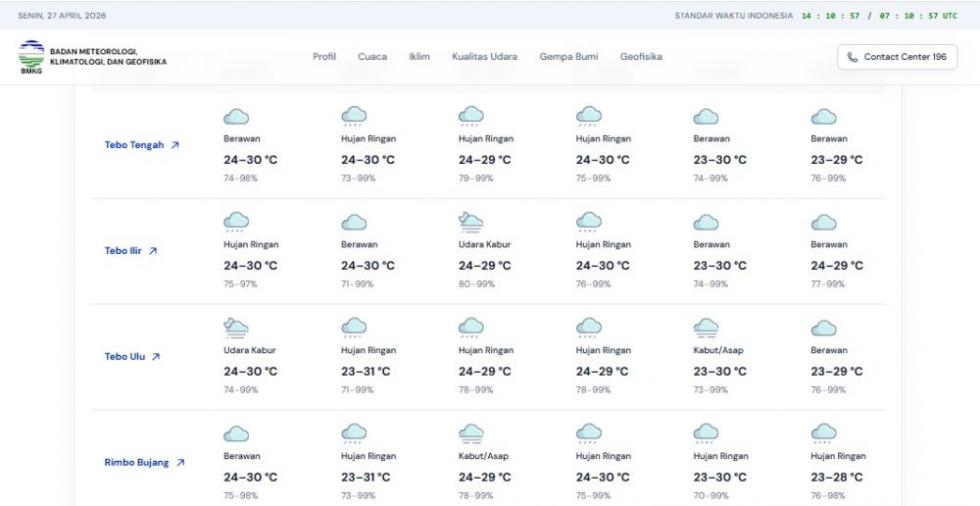Click Tebo Ulu's Kabut/Asap weather icon
This screenshot has height=506, width=980.
707,328
